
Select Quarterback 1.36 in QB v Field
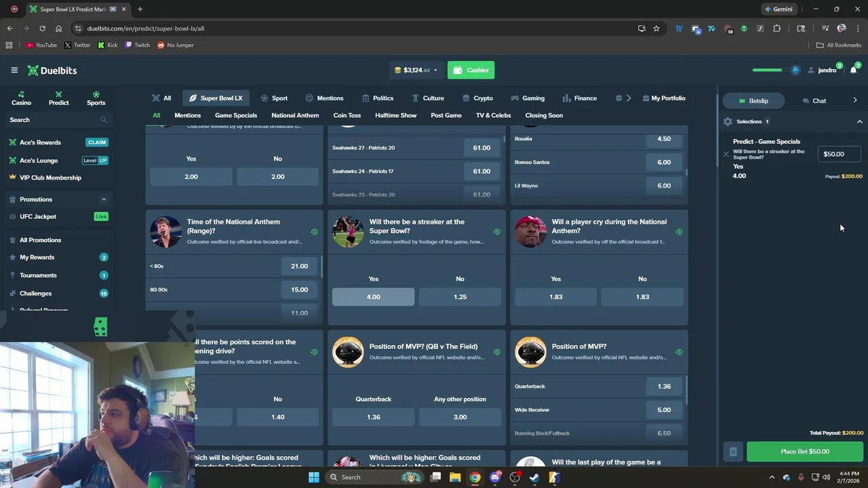click(x=373, y=417)
